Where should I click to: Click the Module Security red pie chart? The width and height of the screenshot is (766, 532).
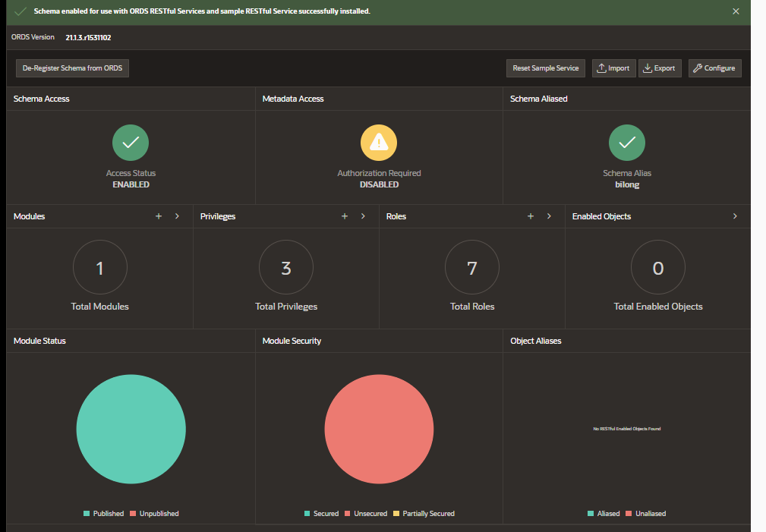pyautogui.click(x=379, y=429)
